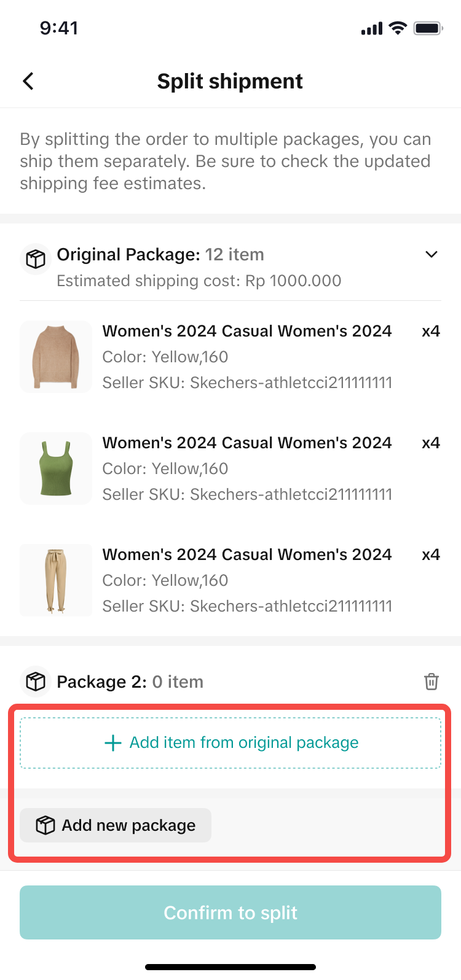Collapse the Original Package section chevron
This screenshot has width=461, height=980.
coord(431,254)
